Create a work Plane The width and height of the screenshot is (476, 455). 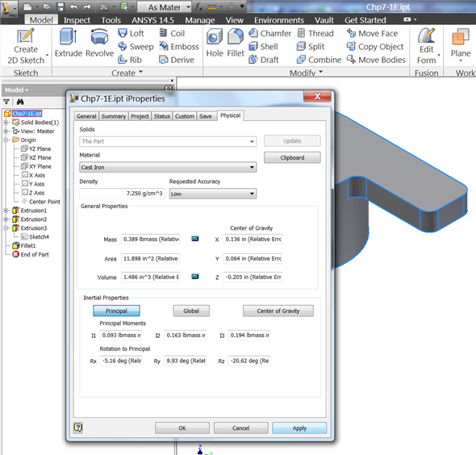coord(461,45)
